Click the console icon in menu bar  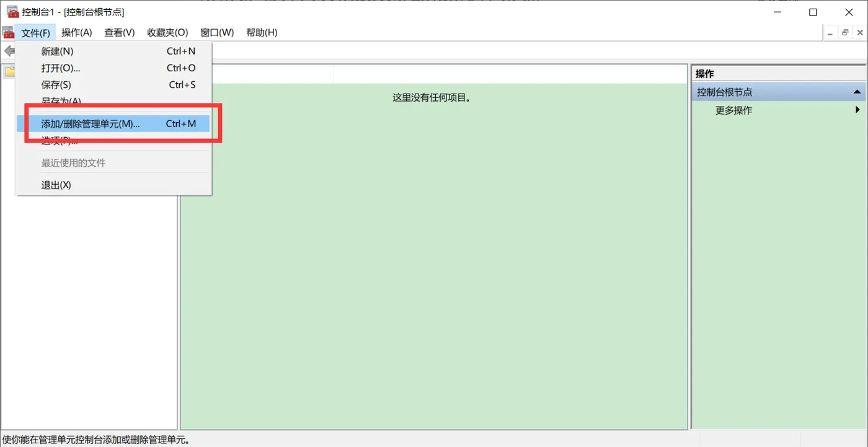click(8, 33)
